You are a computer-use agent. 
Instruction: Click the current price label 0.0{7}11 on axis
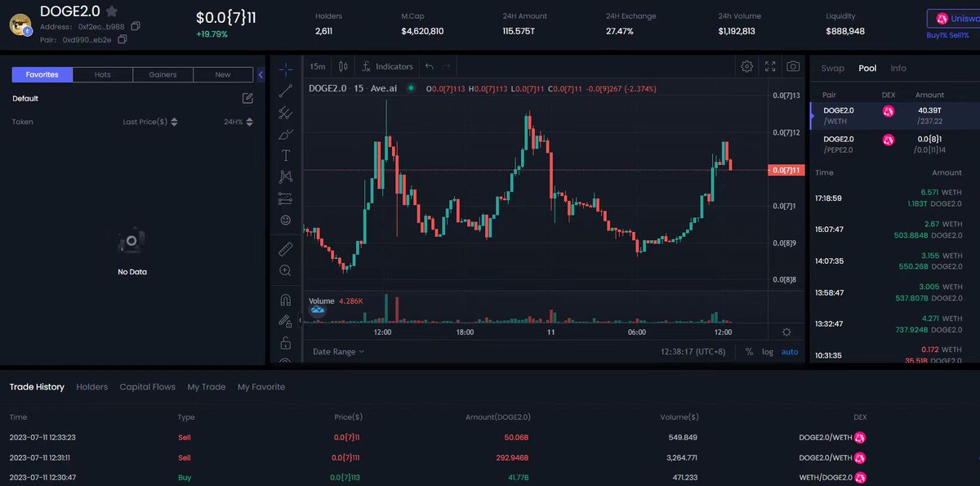[x=787, y=170]
